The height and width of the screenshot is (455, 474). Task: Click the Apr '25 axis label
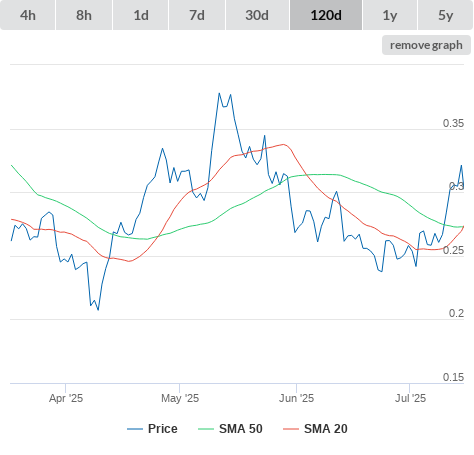pyautogui.click(x=66, y=398)
